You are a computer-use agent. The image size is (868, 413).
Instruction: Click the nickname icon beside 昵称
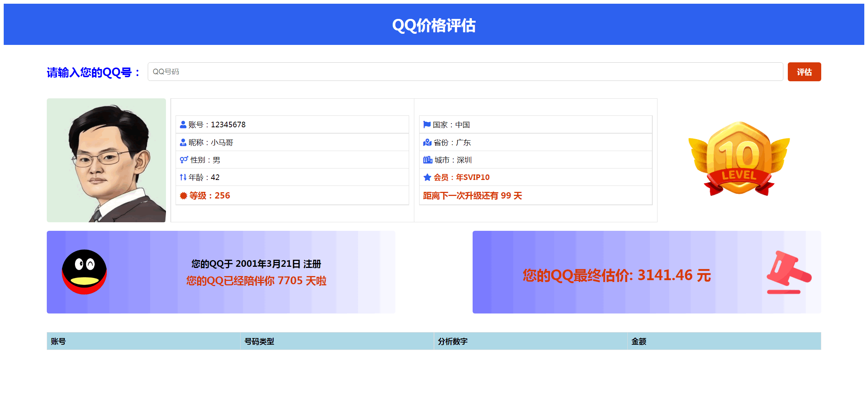point(183,142)
